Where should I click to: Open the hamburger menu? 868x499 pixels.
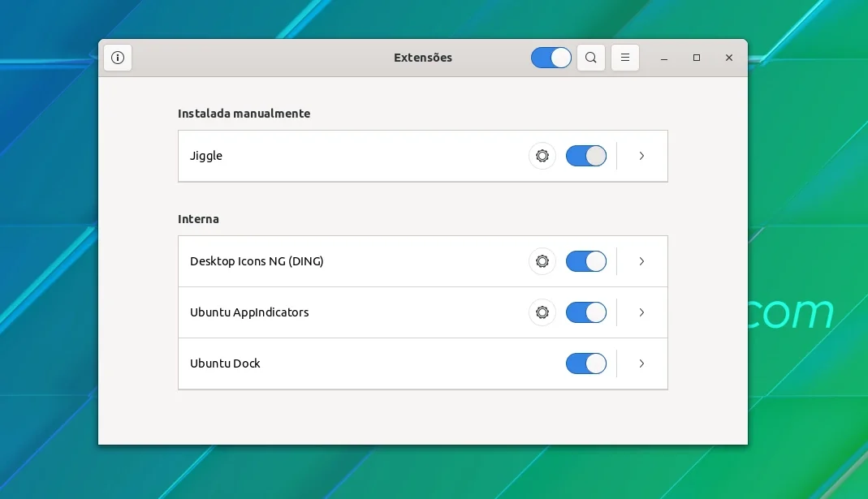click(x=625, y=58)
